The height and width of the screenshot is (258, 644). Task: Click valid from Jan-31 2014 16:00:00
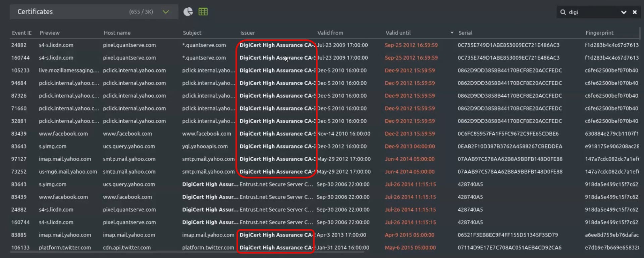click(x=343, y=248)
